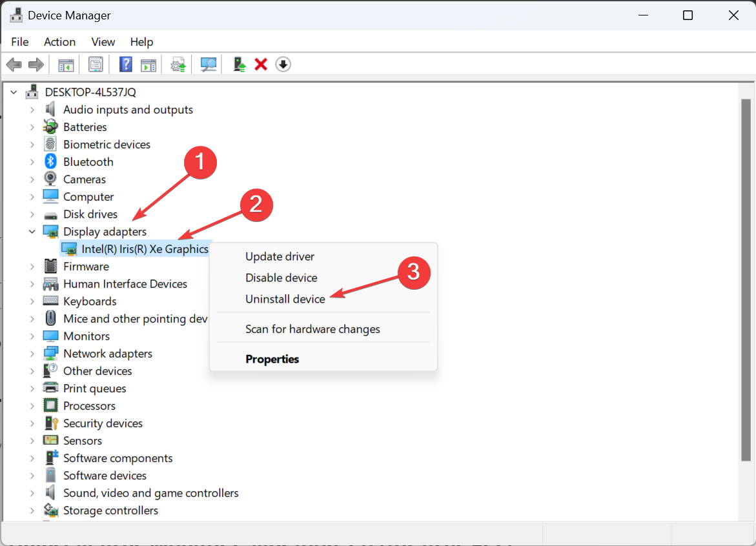Select the Monitors label
Viewport: 756px width, 546px height.
(x=87, y=336)
